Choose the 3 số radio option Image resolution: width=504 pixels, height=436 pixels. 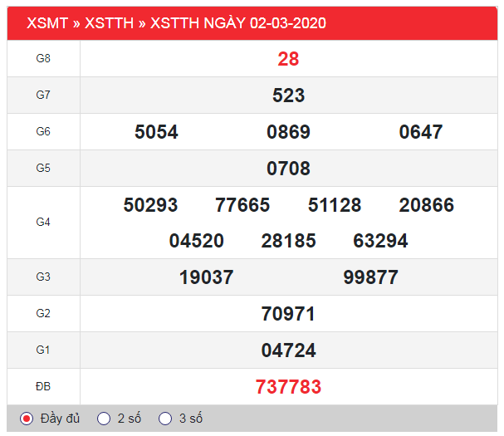pyautogui.click(x=166, y=419)
